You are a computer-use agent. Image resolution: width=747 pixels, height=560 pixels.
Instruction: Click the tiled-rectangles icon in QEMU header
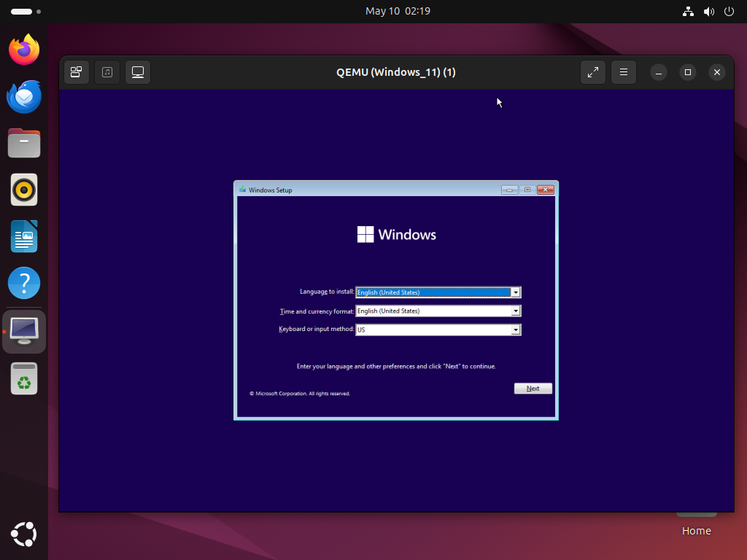tap(76, 72)
